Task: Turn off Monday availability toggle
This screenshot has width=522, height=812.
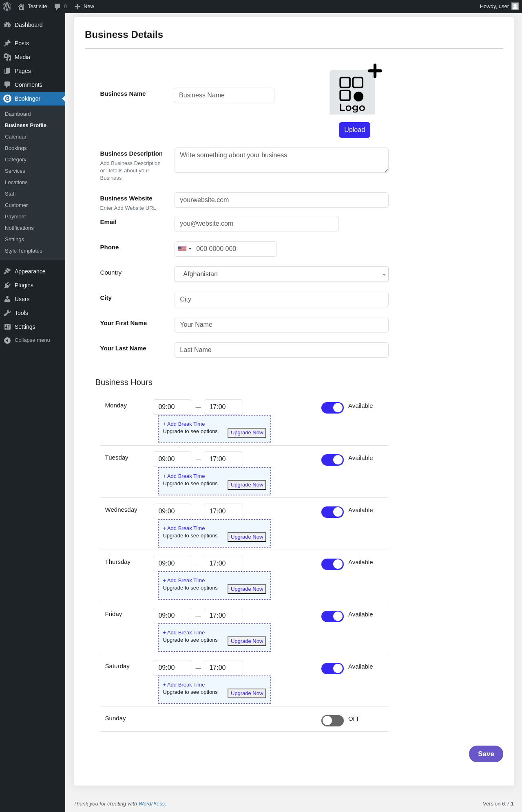Action: click(x=332, y=408)
